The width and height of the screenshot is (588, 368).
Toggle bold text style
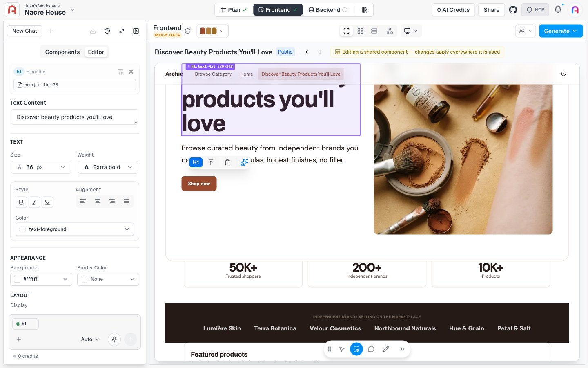(21, 202)
